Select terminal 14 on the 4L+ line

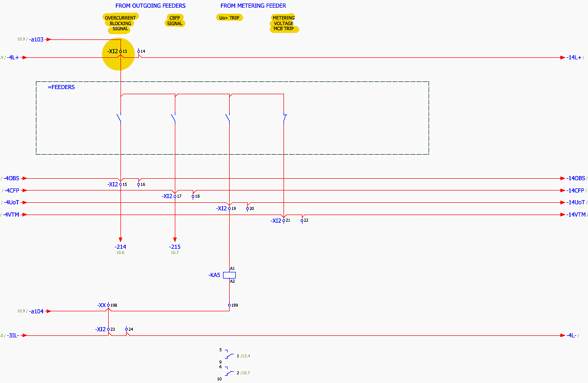pos(138,51)
